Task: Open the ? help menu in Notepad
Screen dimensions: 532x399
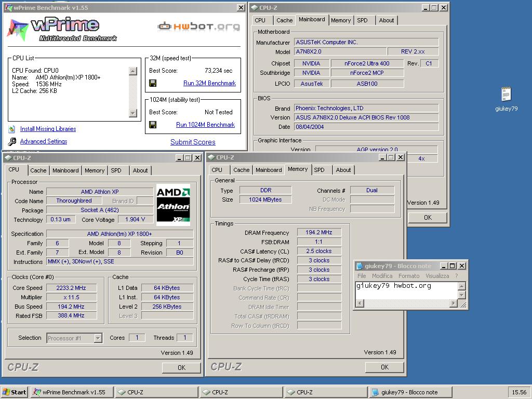Action: pyautogui.click(x=456, y=276)
